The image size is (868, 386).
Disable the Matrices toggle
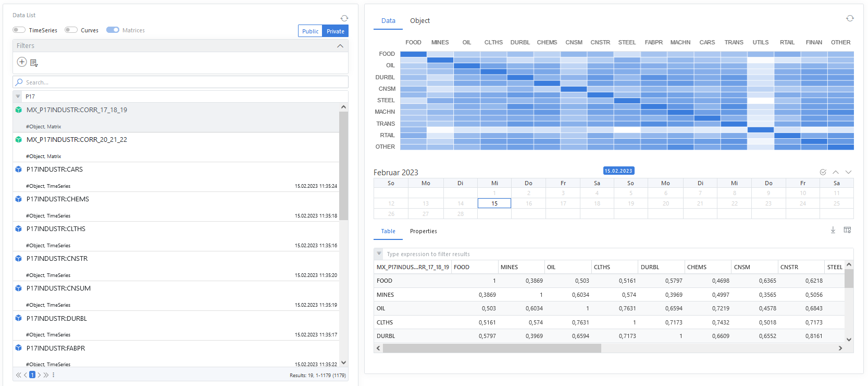(x=113, y=30)
